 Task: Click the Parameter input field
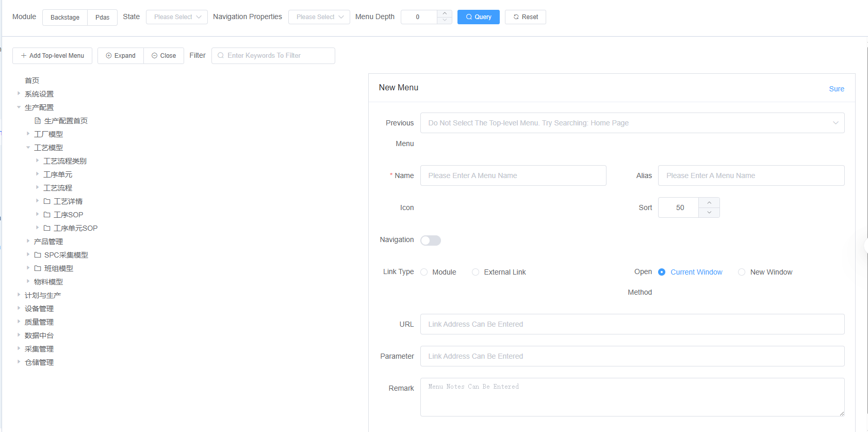pyautogui.click(x=632, y=356)
